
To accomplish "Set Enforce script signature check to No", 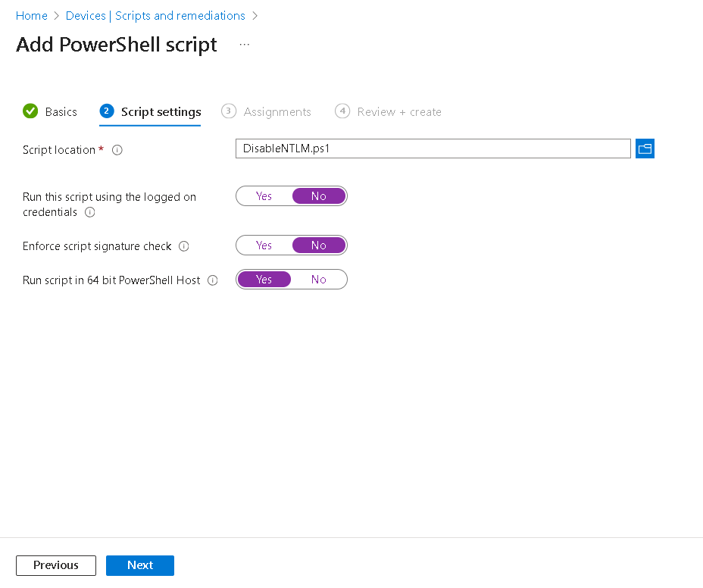I will coord(319,246).
